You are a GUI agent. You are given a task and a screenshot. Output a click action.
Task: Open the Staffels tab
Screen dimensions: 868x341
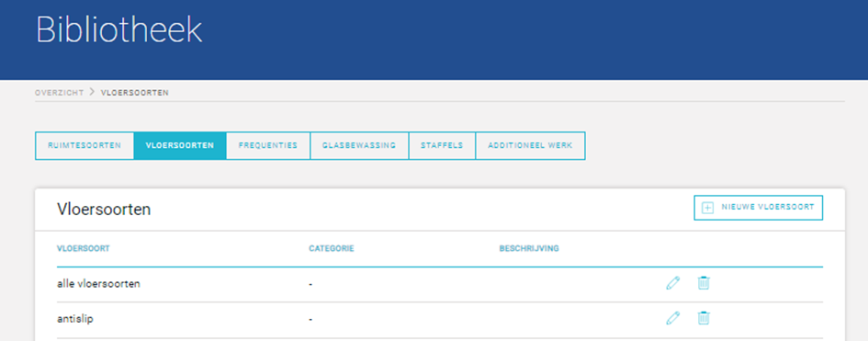(x=442, y=145)
